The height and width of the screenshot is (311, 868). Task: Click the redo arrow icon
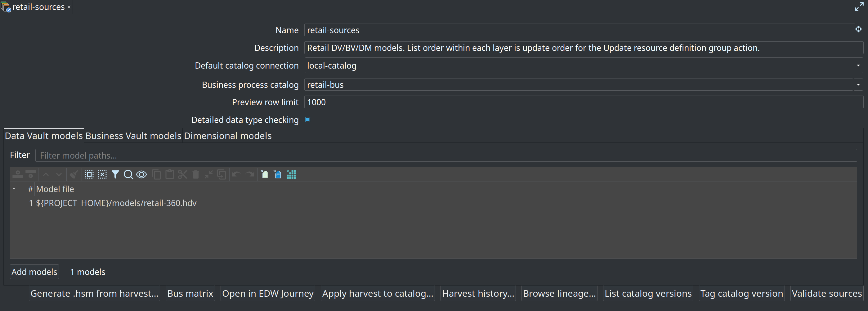[250, 174]
